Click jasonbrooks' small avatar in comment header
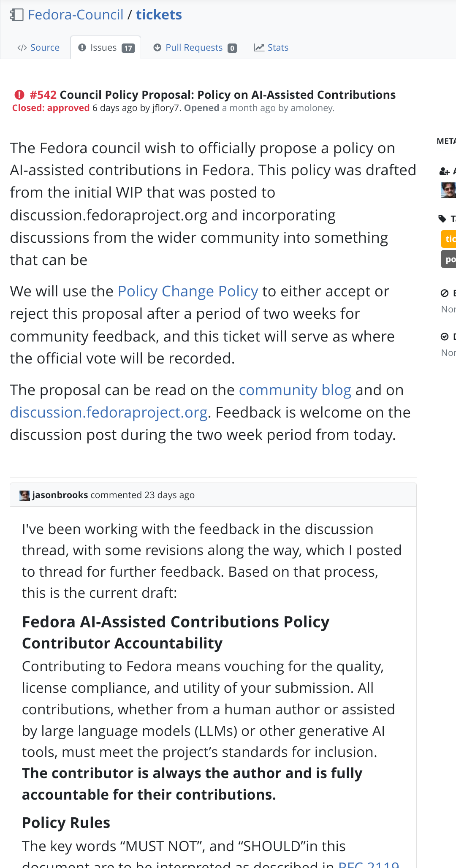Image resolution: width=456 pixels, height=868 pixels. tap(25, 495)
